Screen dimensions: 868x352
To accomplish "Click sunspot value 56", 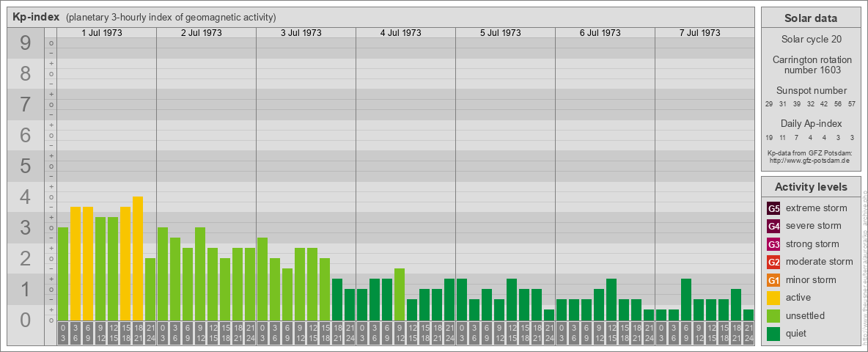I will (838, 105).
